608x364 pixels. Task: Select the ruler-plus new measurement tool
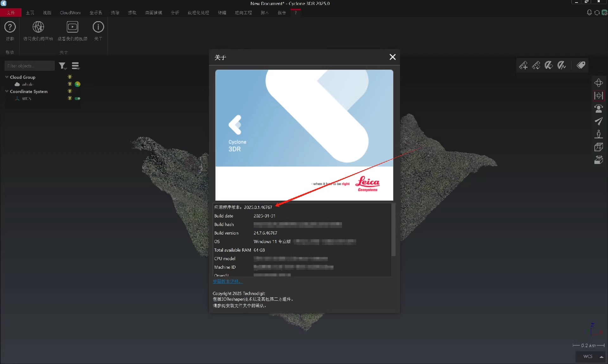(x=523, y=66)
